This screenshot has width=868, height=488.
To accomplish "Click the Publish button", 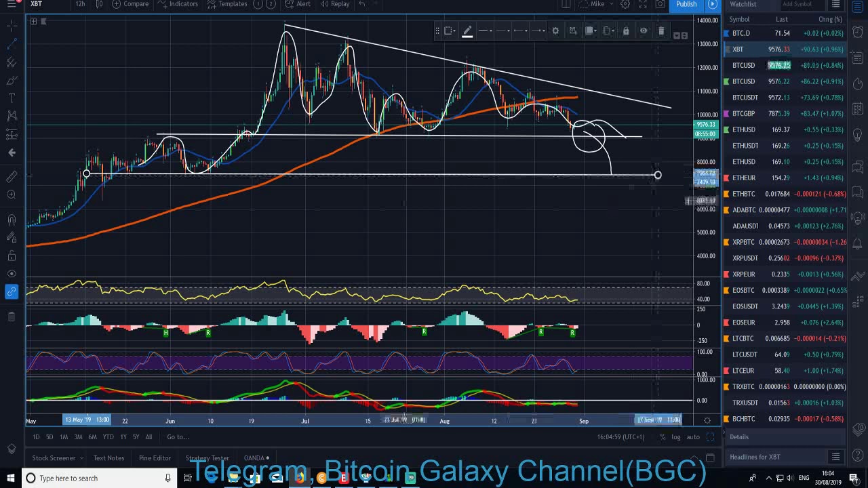I will coord(686,4).
